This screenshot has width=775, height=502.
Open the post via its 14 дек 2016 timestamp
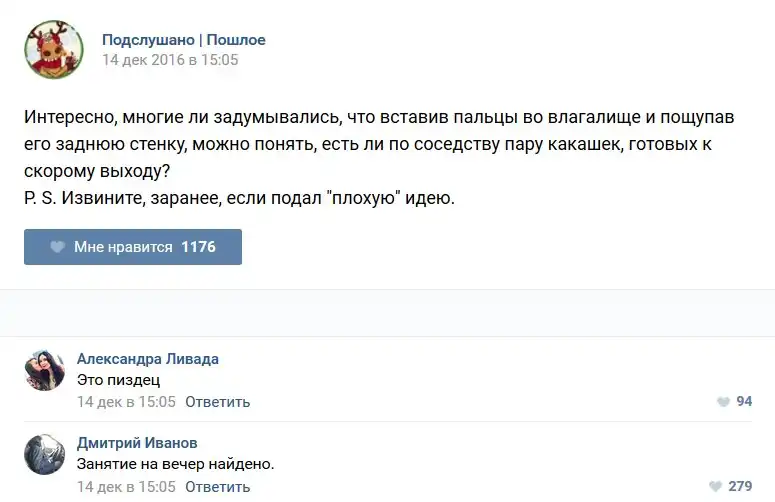pyautogui.click(x=170, y=60)
